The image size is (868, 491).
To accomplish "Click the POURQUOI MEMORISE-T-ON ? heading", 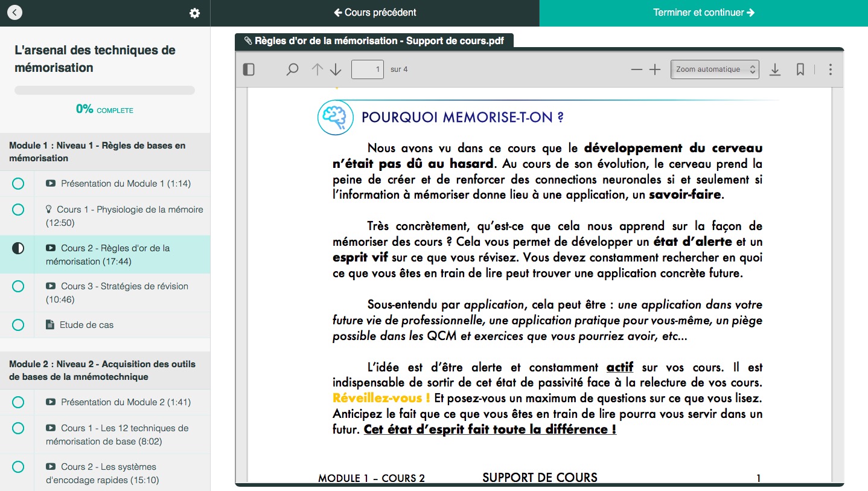I will [x=462, y=117].
